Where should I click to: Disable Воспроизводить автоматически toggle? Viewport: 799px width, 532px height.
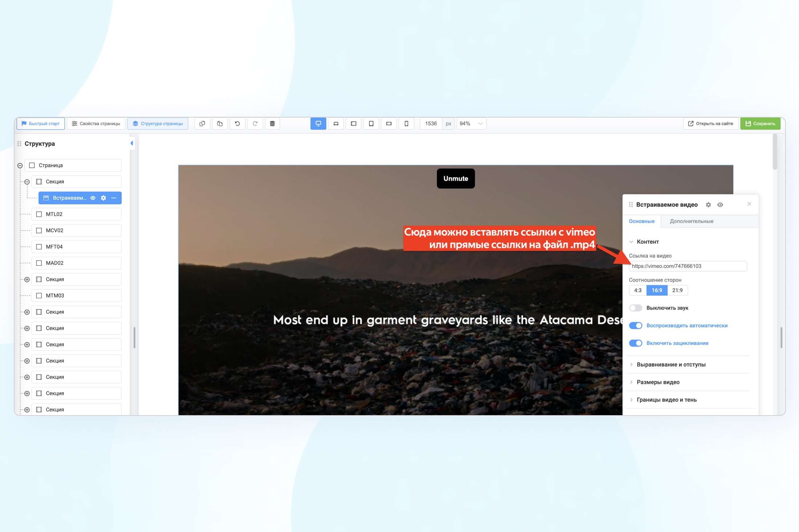point(636,326)
